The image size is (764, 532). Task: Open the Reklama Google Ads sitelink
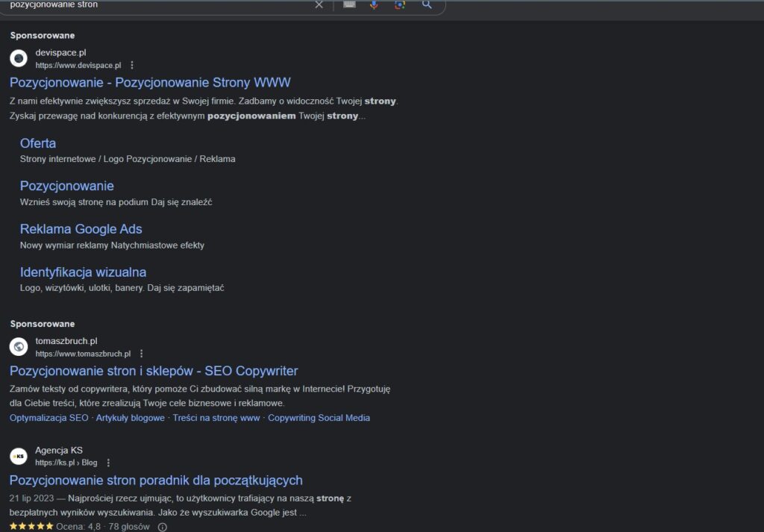click(81, 229)
